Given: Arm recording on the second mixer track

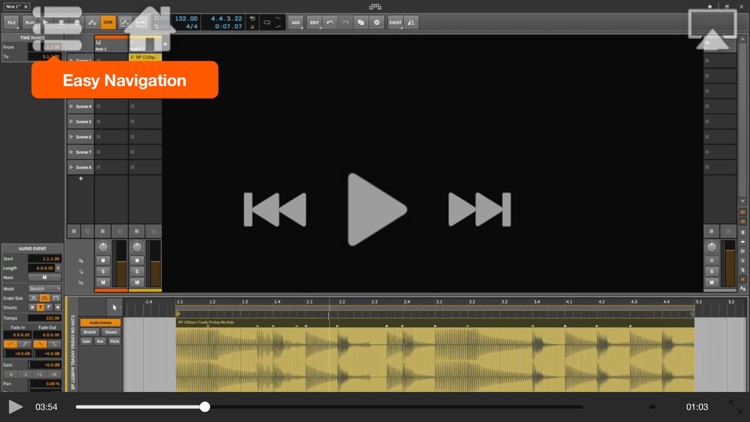Looking at the screenshot, I should 137,261.
